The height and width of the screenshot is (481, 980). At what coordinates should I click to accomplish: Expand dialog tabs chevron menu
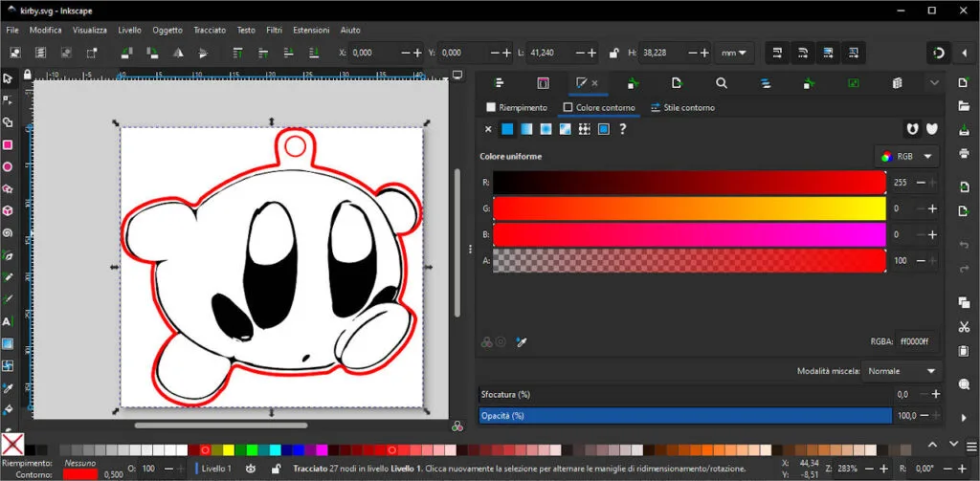[x=934, y=83]
